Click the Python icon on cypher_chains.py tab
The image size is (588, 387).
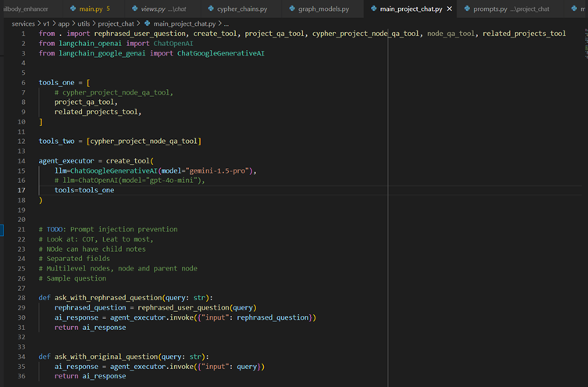pos(210,9)
